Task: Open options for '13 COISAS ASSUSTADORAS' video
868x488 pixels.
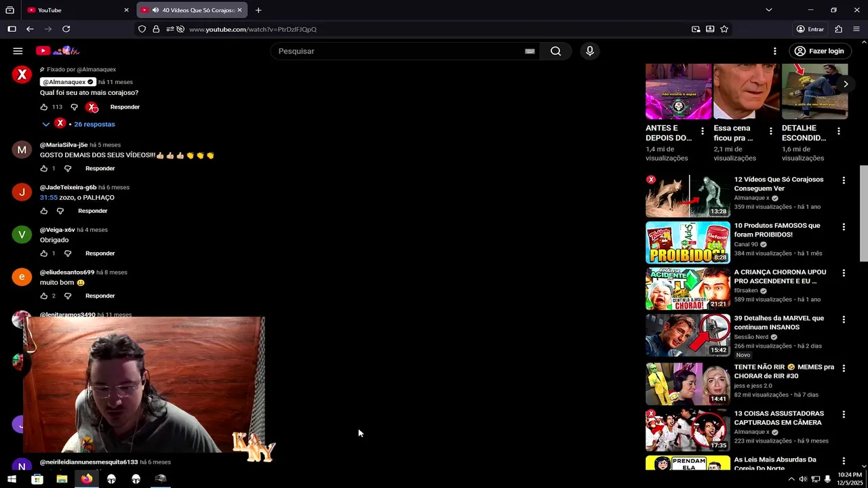Action: tap(844, 414)
